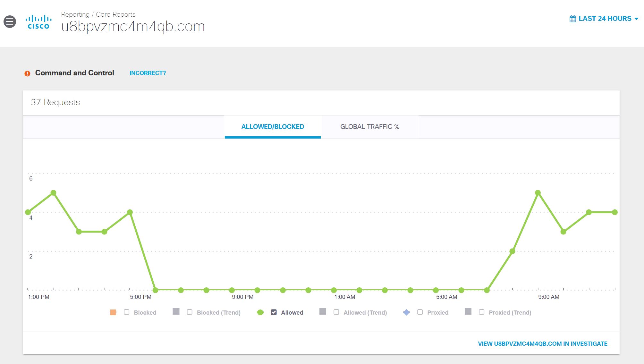This screenshot has width=644, height=364.
Task: Click the orange Command and Control warning icon
Action: coord(27,73)
